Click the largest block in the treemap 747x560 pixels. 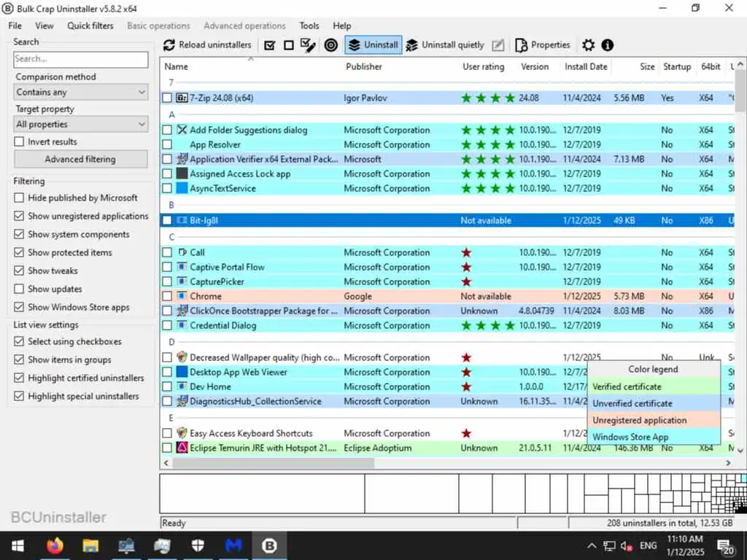click(x=263, y=494)
